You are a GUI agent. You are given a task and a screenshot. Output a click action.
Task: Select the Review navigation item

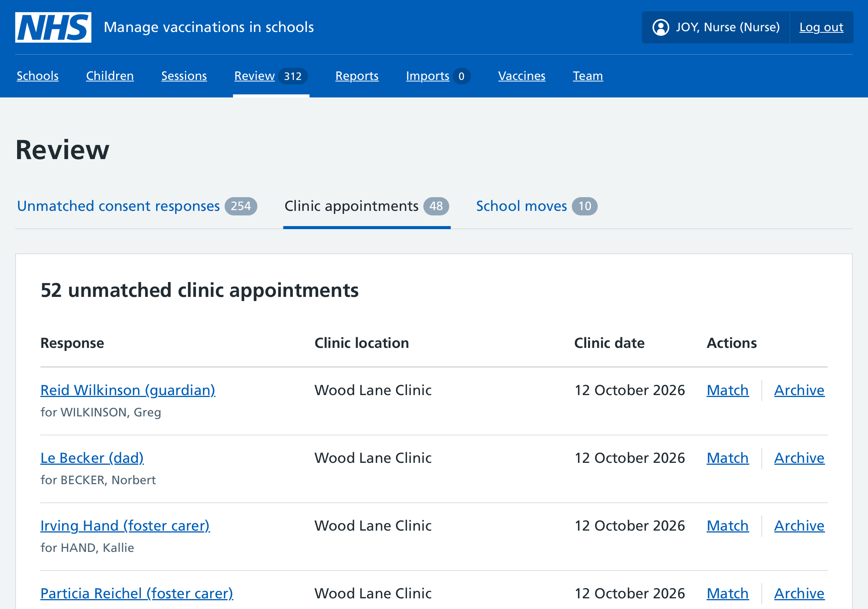(x=271, y=76)
